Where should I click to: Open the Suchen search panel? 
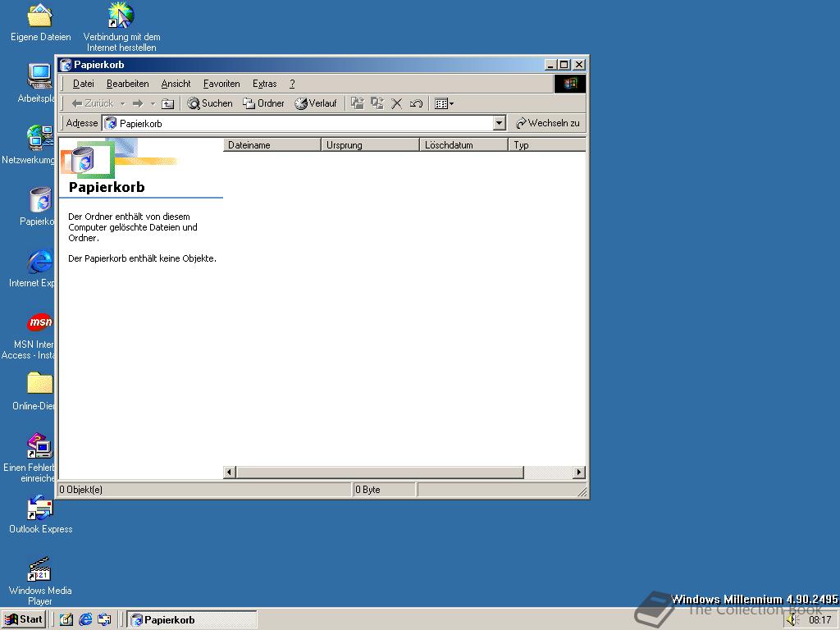(210, 103)
